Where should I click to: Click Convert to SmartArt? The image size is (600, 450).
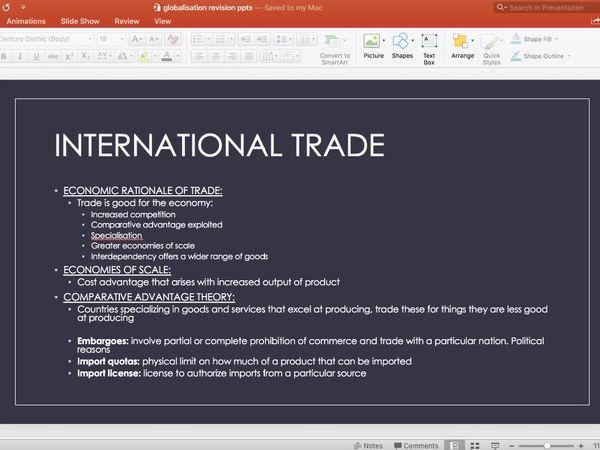point(335,49)
